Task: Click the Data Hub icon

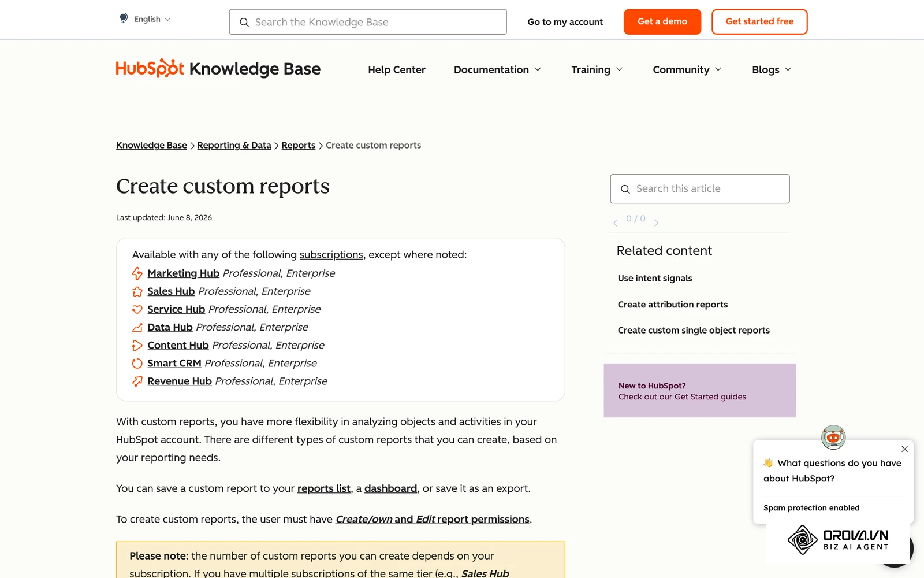Action: click(x=137, y=327)
